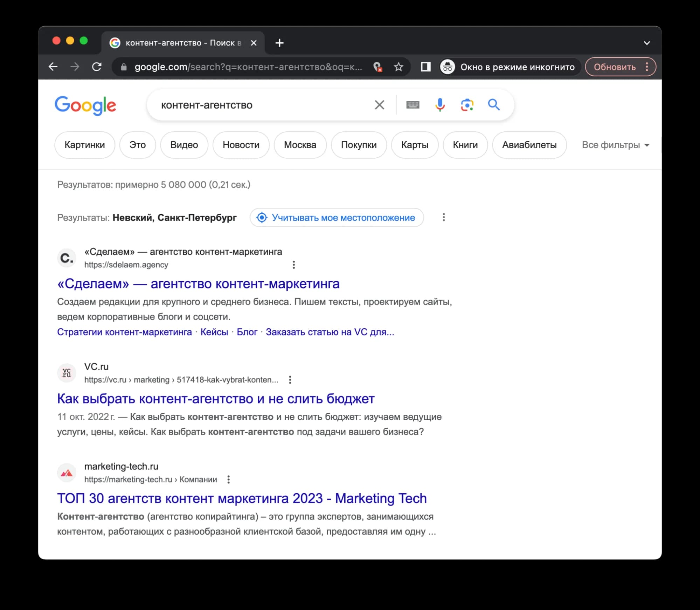Click inside the search query field
This screenshot has height=610, width=700.
[x=245, y=104]
